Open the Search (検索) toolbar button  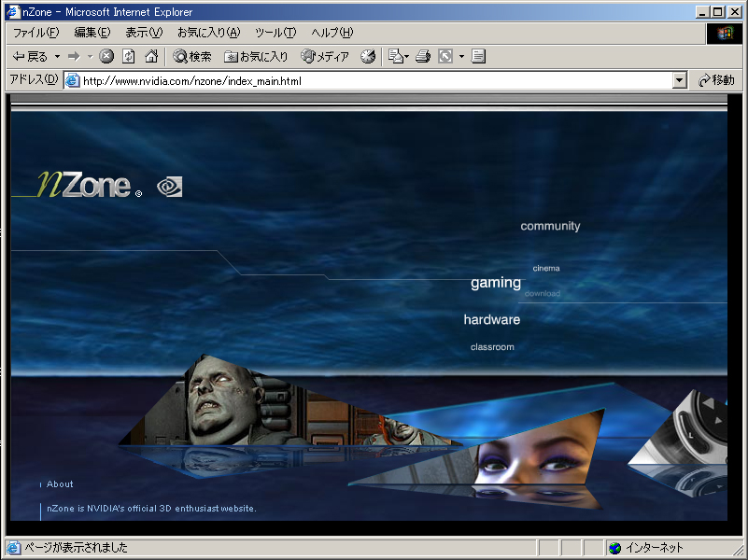[x=192, y=57]
